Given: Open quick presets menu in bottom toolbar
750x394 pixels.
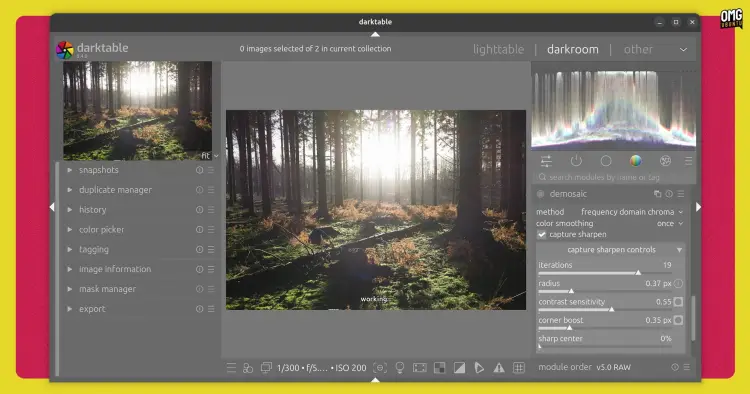Looking at the screenshot, I should 231,368.
